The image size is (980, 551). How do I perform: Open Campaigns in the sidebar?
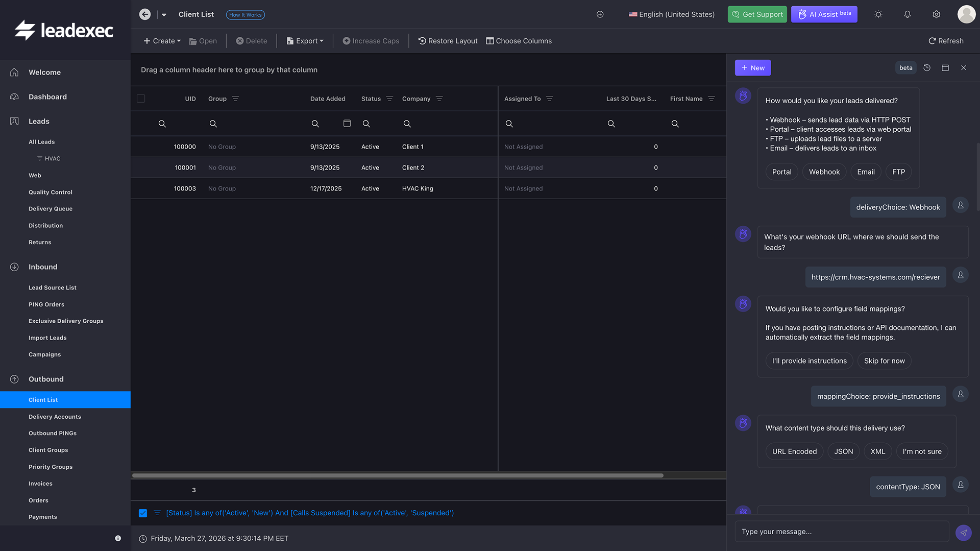44,355
